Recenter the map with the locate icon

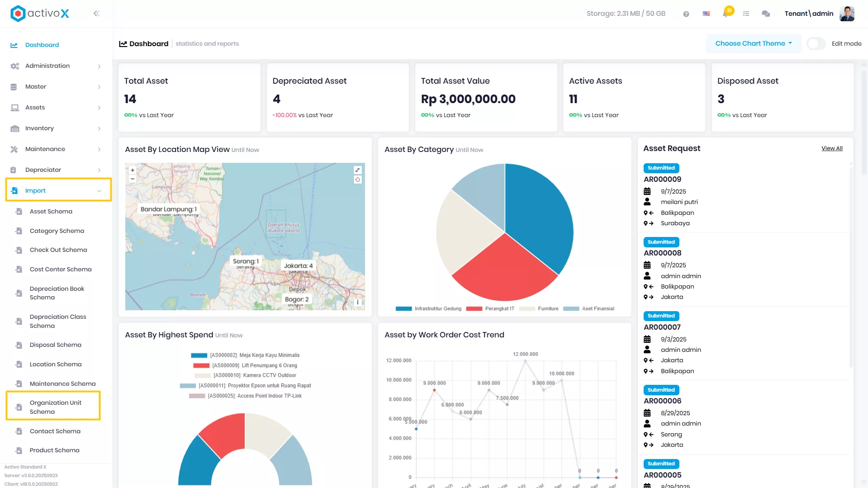358,180
